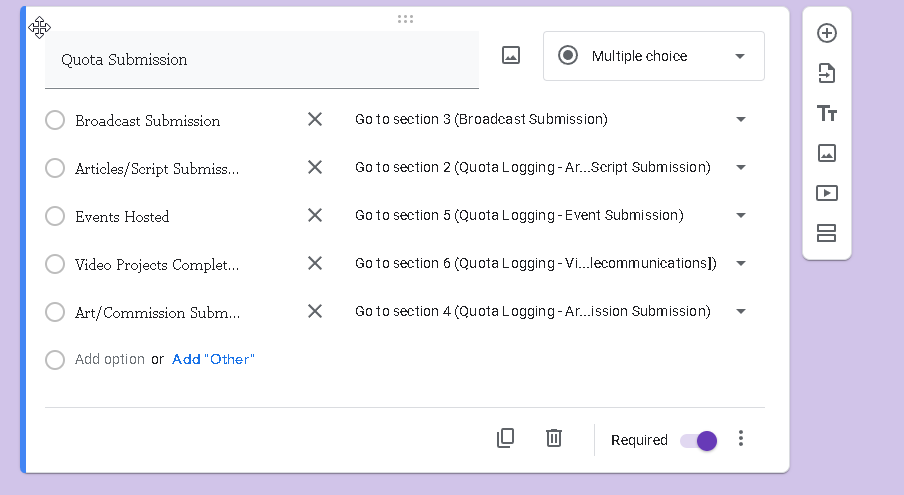Click Add option text field
Viewport: 904px width, 495px height.
[110, 359]
